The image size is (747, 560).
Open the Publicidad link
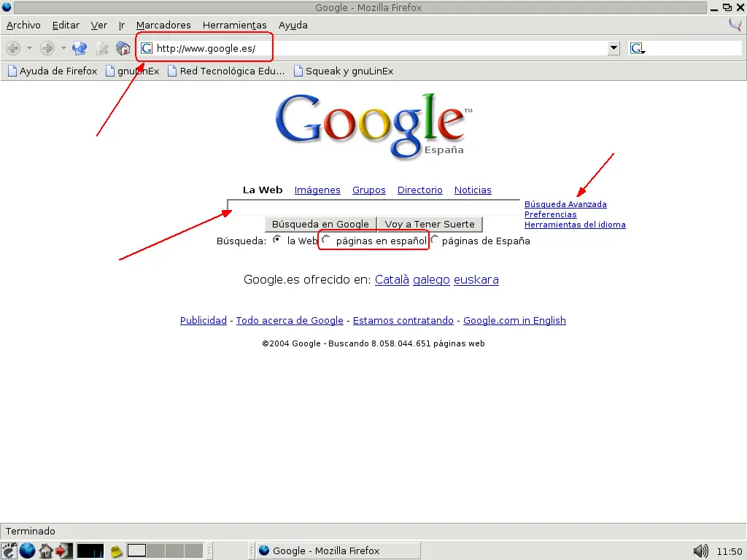click(204, 321)
